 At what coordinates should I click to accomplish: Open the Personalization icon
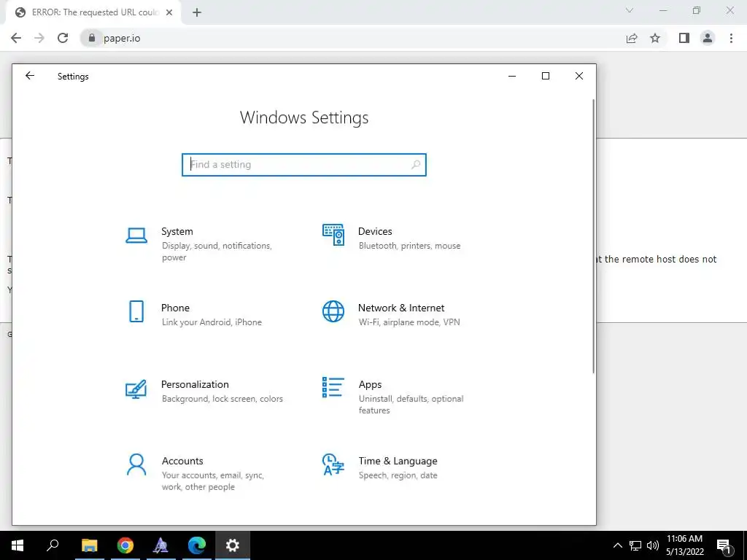(136, 389)
